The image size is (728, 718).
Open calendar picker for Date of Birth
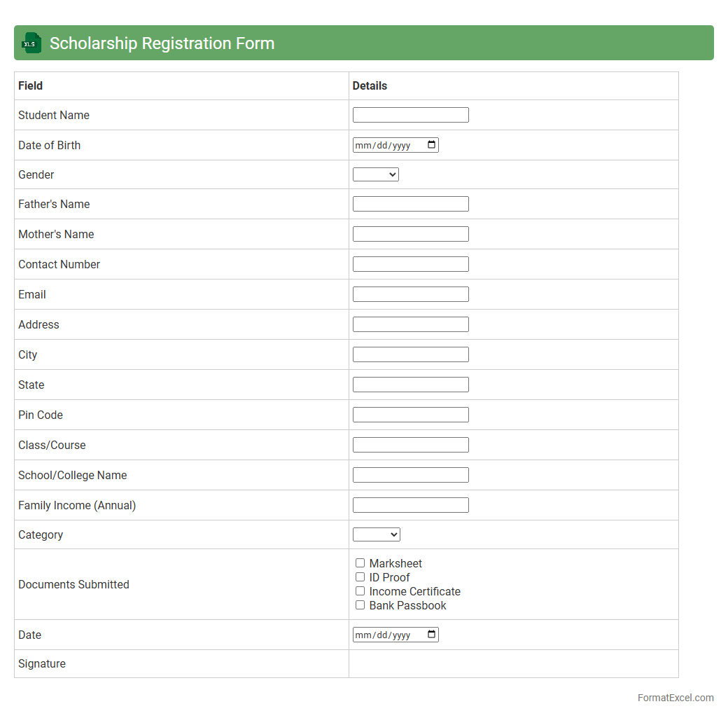tap(432, 145)
